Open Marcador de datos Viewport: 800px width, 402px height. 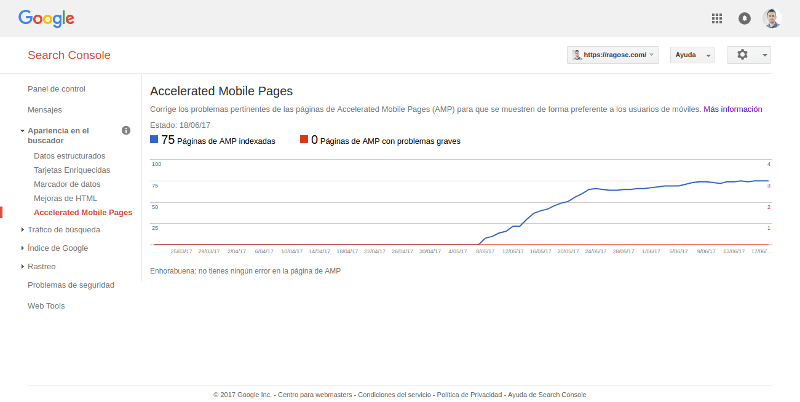[67, 184]
